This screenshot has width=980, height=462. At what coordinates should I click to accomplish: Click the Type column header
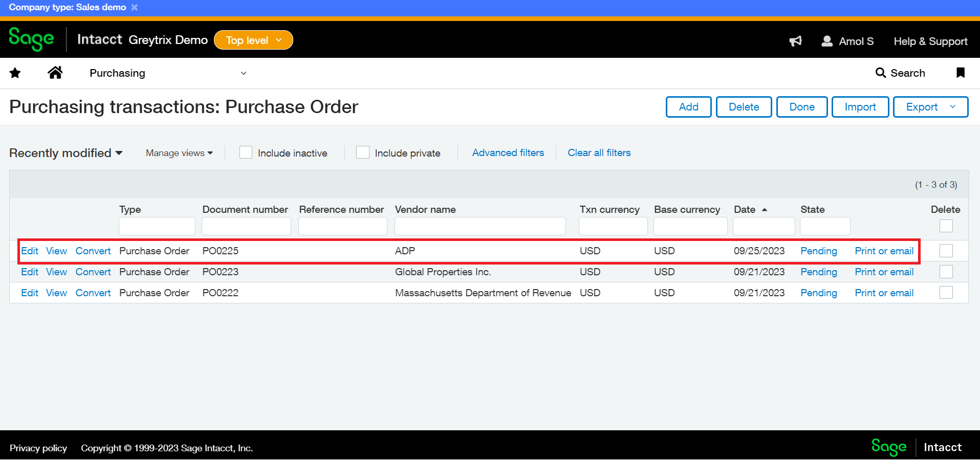click(x=130, y=209)
